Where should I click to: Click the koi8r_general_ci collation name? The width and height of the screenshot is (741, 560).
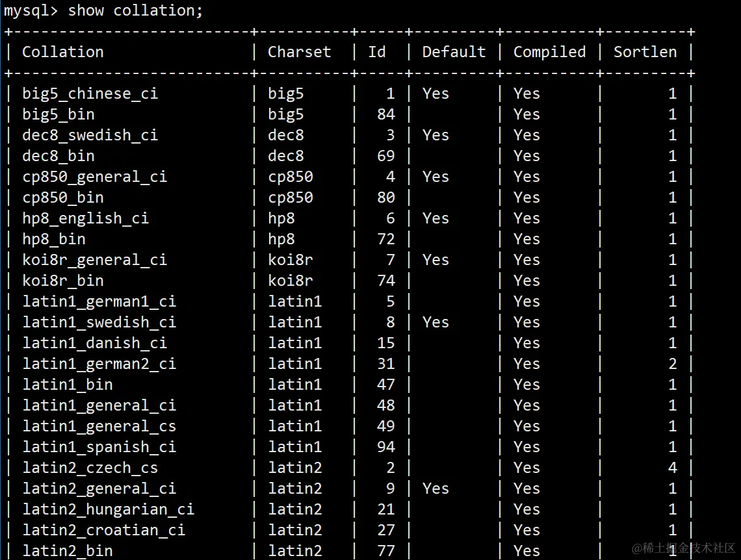pyautogui.click(x=94, y=260)
